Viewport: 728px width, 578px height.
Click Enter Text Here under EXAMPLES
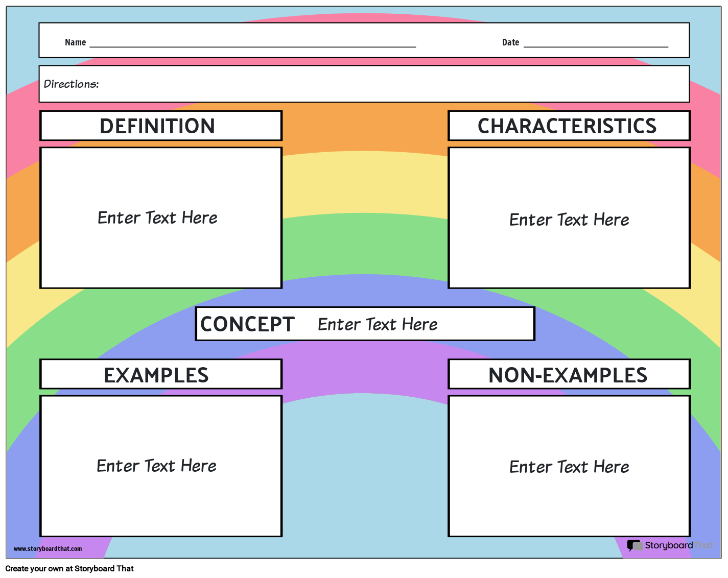click(156, 466)
